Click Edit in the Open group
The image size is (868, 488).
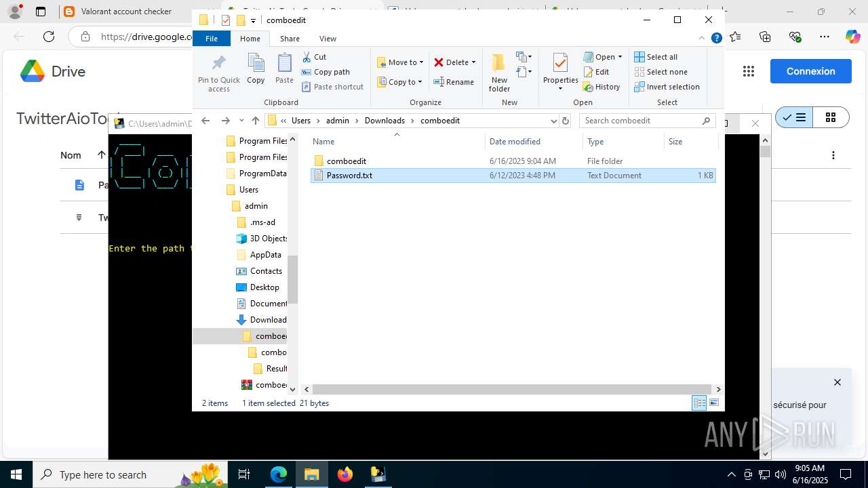[595, 72]
